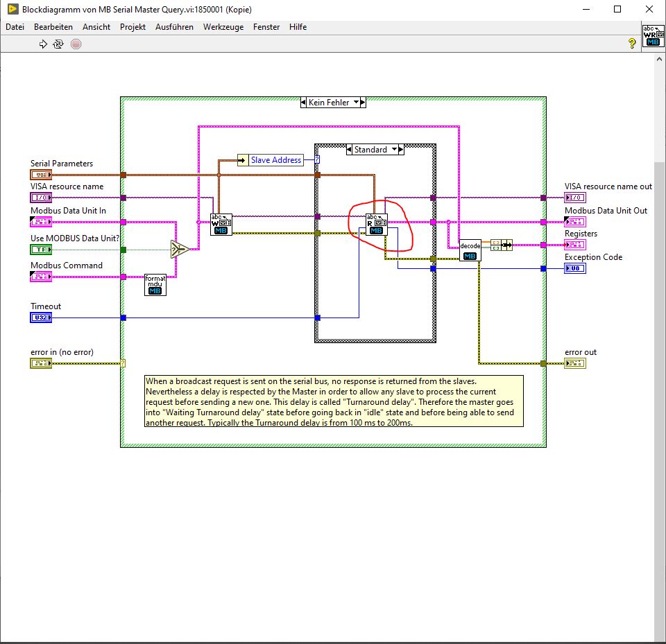666x644 pixels.
Task: Open the Standard case selector dropdown
Action: (x=393, y=150)
